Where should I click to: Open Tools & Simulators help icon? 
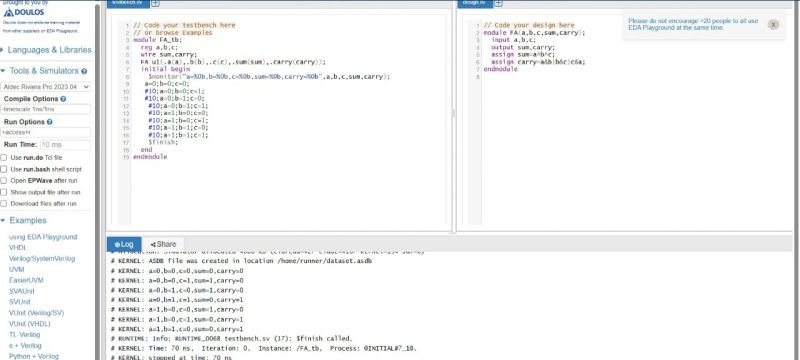coord(84,71)
